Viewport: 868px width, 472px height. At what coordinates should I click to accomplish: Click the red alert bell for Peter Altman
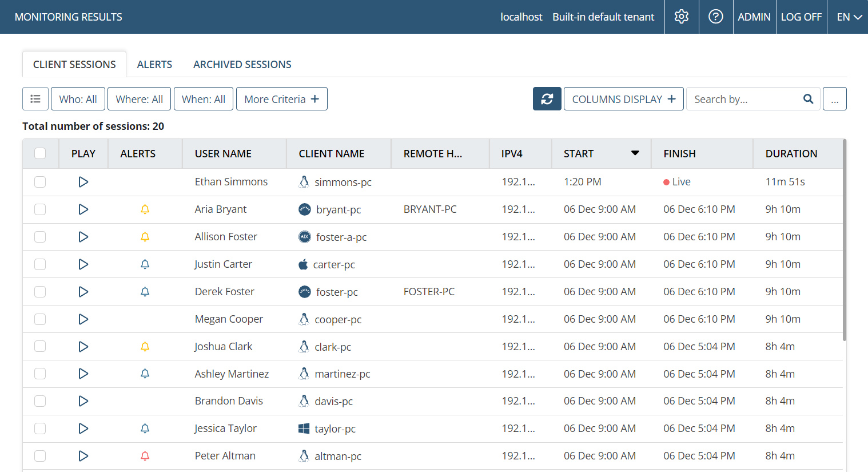coord(145,456)
